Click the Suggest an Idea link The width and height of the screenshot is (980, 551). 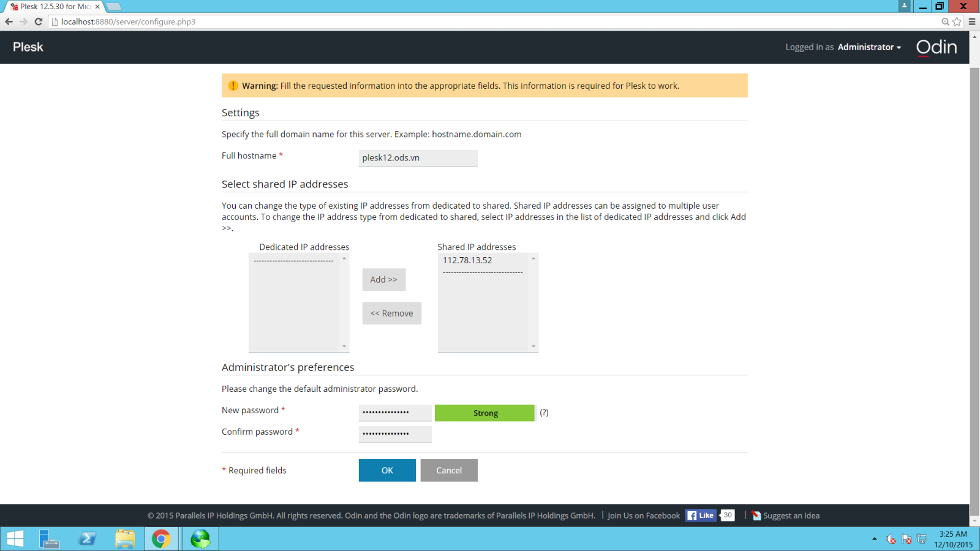coord(791,515)
